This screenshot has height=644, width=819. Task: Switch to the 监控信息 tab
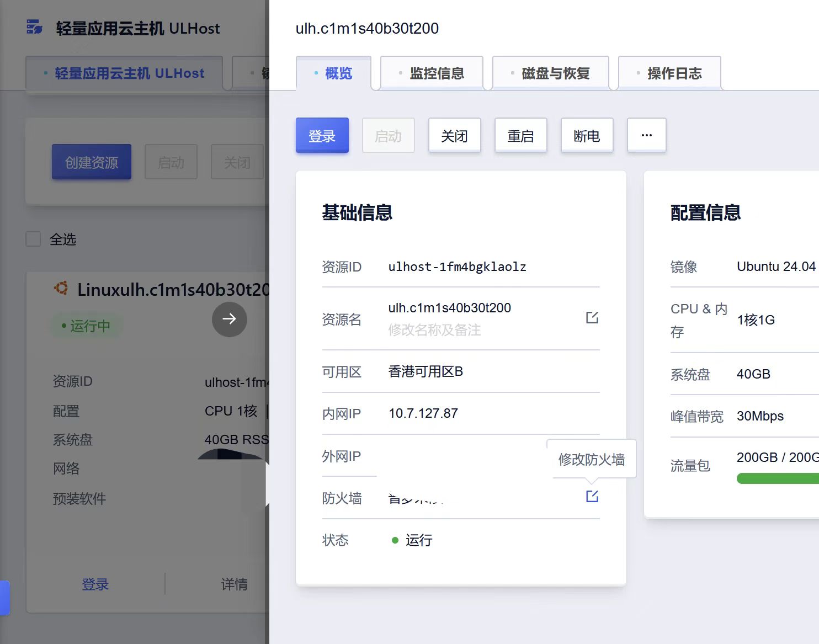click(432, 73)
